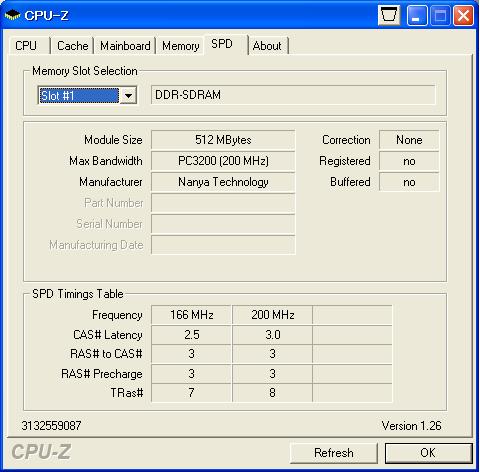Switch to the Cache tab
The width and height of the screenshot is (480, 472).
(72, 46)
